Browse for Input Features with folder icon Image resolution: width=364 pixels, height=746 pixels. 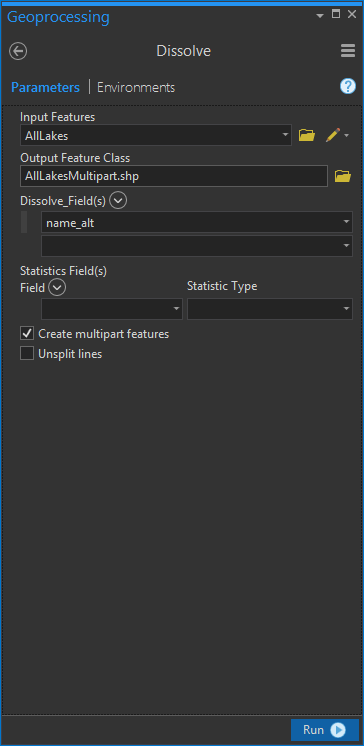[x=307, y=135]
